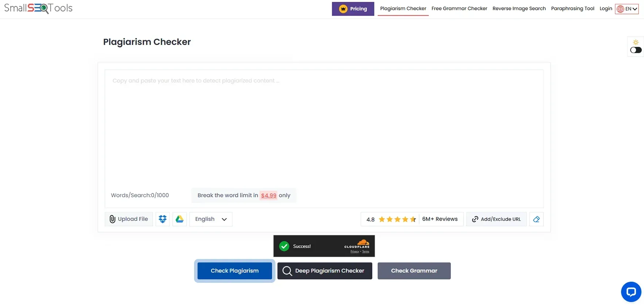Launch the Deep Plagiarism Checker
This screenshot has width=644, height=307.
click(x=325, y=271)
